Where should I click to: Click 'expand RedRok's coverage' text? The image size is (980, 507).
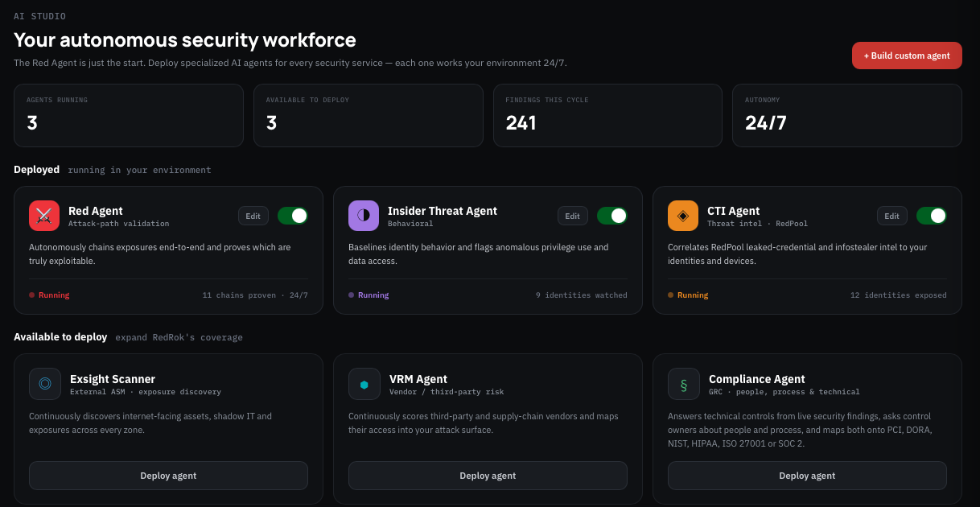pyautogui.click(x=179, y=338)
